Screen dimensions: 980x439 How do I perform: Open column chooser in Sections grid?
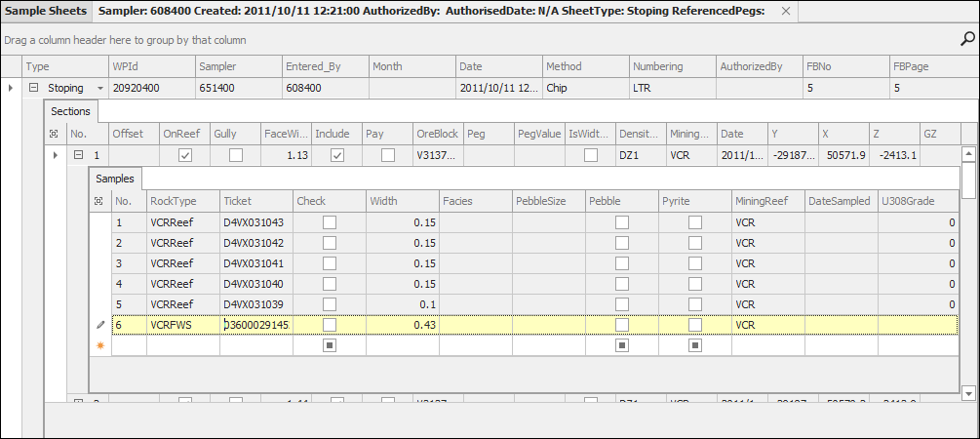(x=55, y=133)
